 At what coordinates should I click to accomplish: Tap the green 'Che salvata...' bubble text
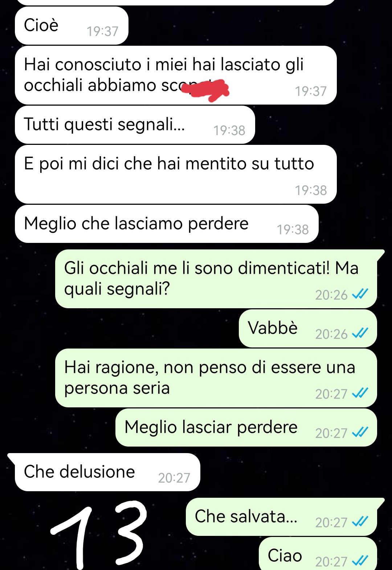[x=246, y=516]
